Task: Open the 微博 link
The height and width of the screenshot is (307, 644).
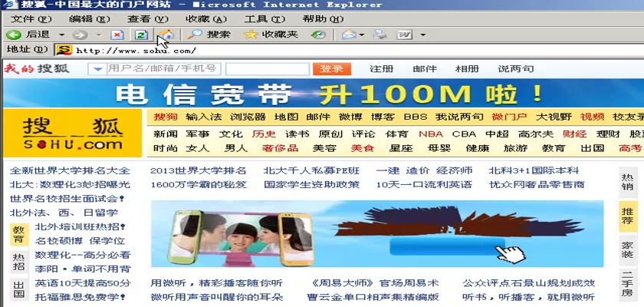Action: pos(350,117)
